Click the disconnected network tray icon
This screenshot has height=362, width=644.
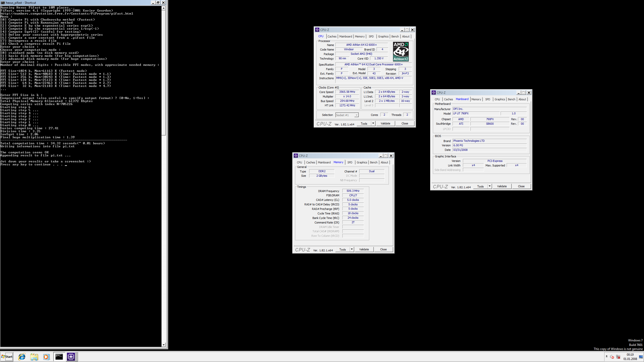(x=618, y=357)
